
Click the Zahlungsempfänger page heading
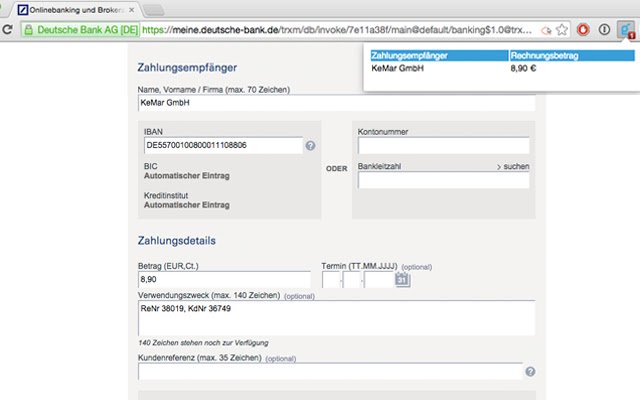click(x=187, y=67)
